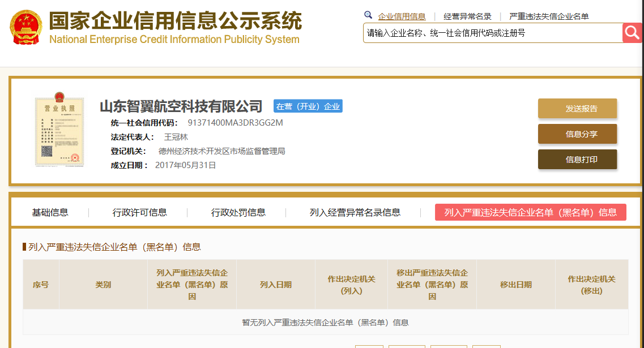Switch to the 行政处罚信息 tab
This screenshot has height=348, width=644.
(x=238, y=212)
